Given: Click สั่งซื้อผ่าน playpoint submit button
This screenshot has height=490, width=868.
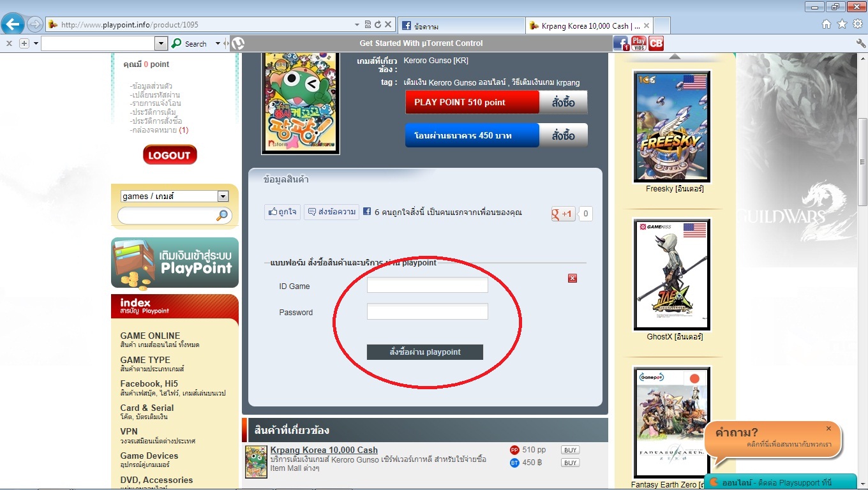Looking at the screenshot, I should coord(425,352).
